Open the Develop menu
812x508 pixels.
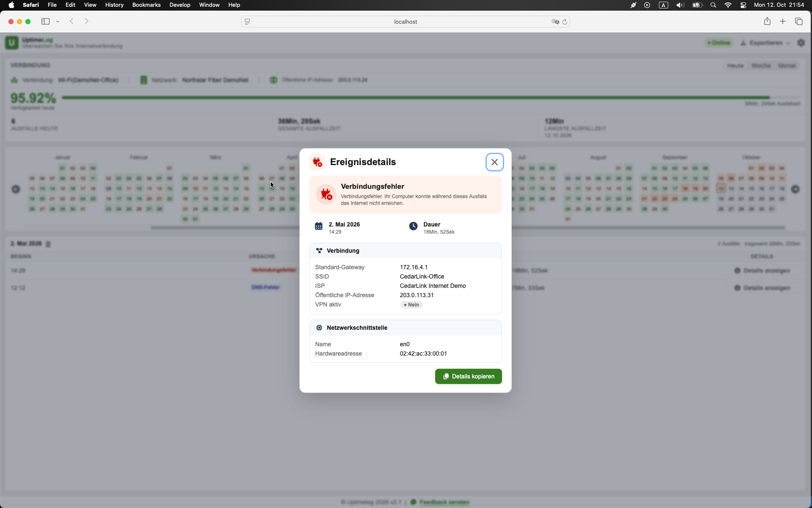click(x=180, y=5)
